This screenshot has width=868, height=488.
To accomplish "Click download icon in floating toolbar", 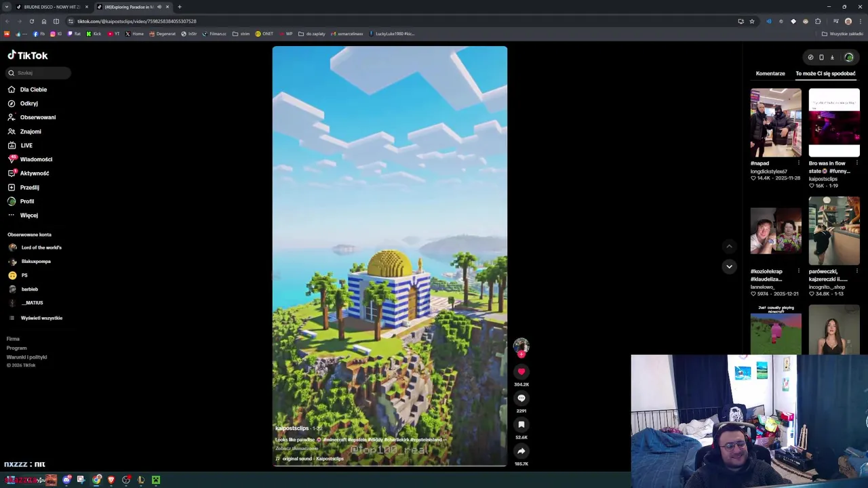I will pos(832,58).
